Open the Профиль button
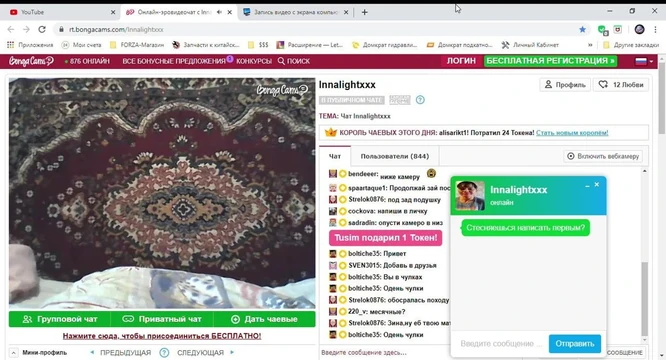This screenshot has height=360, width=666. [x=565, y=84]
